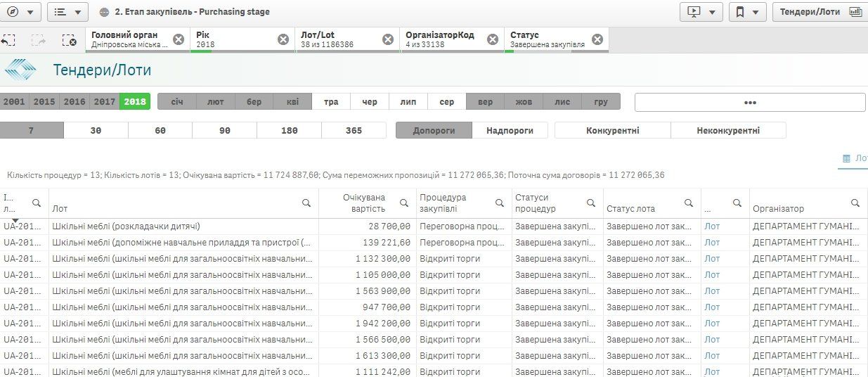Open the Лот link in first row
The width and height of the screenshot is (868, 377).
tap(712, 226)
